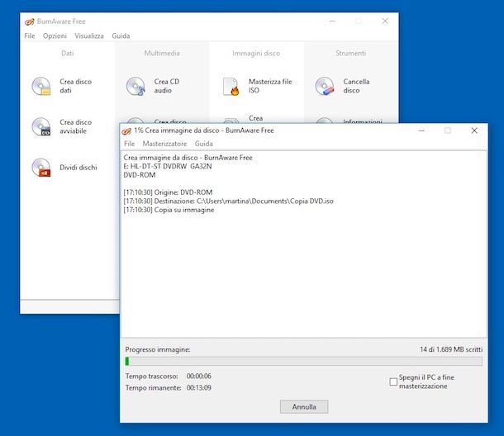Select the Dati category header
Screen dimensions: 504x436
click(68, 54)
